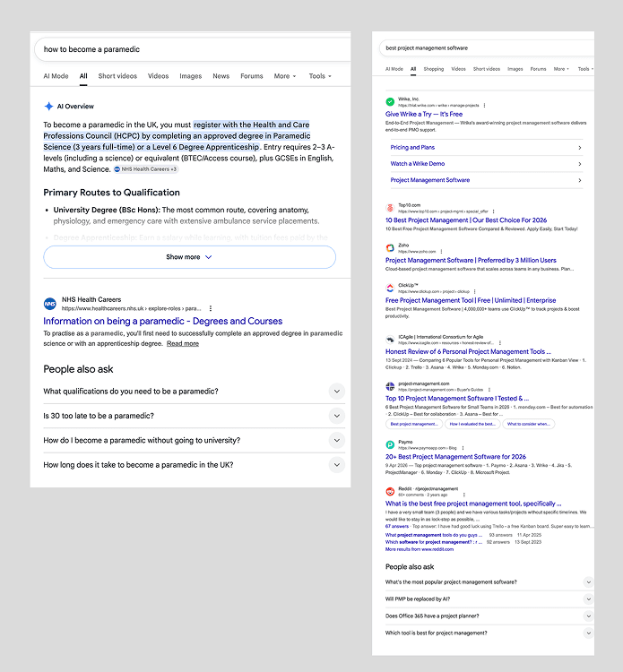Select Short videos tab in paramedic search
Screen dimensions: 623x672
pyautogui.click(x=117, y=76)
